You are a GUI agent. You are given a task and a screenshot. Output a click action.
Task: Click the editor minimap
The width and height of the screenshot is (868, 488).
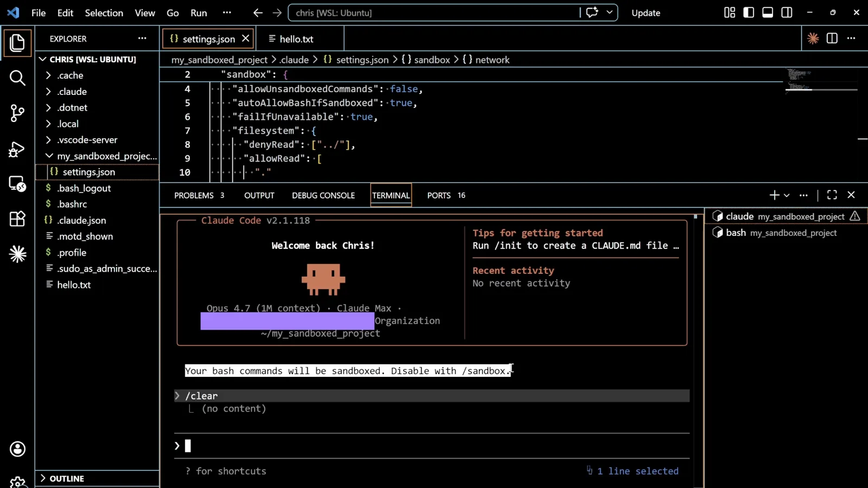point(821,81)
